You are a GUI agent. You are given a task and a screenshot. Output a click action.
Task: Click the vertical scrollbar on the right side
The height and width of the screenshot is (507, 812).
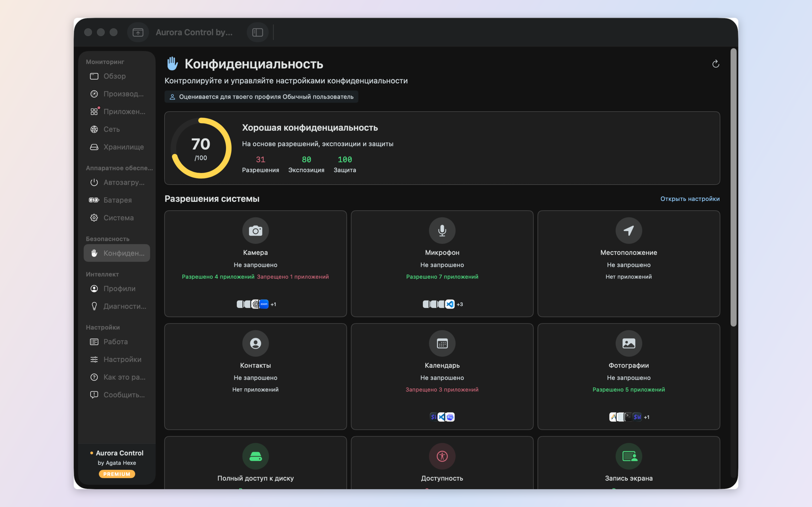pyautogui.click(x=733, y=188)
